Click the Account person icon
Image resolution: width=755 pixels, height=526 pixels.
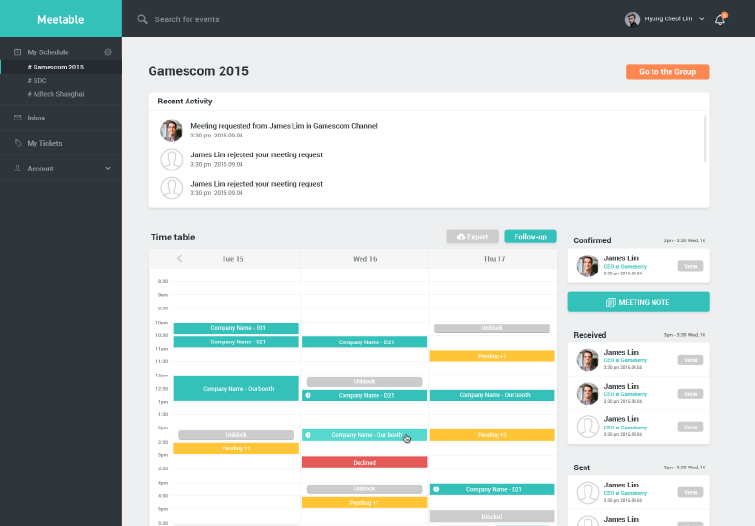tap(18, 168)
